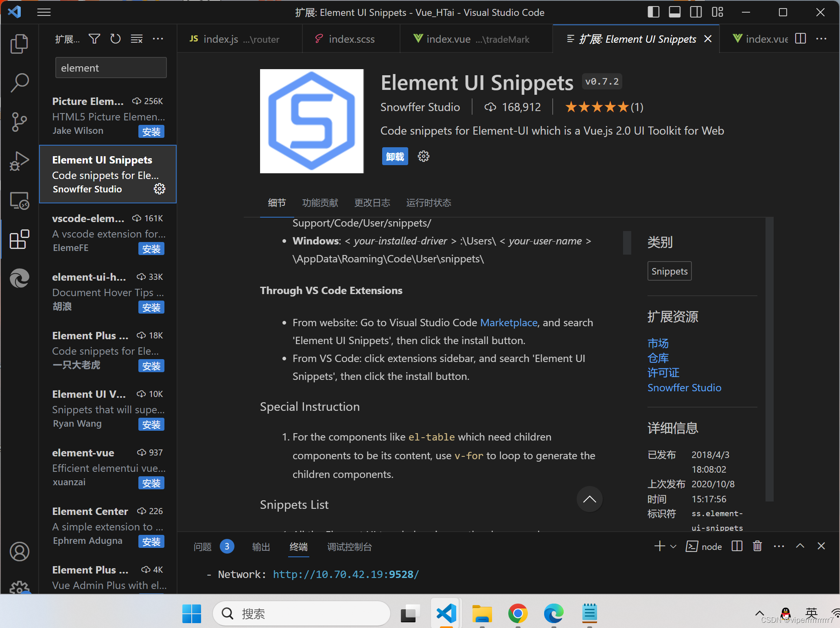Open extension settings gear next to 卸载
The height and width of the screenshot is (628, 840).
pyautogui.click(x=424, y=156)
